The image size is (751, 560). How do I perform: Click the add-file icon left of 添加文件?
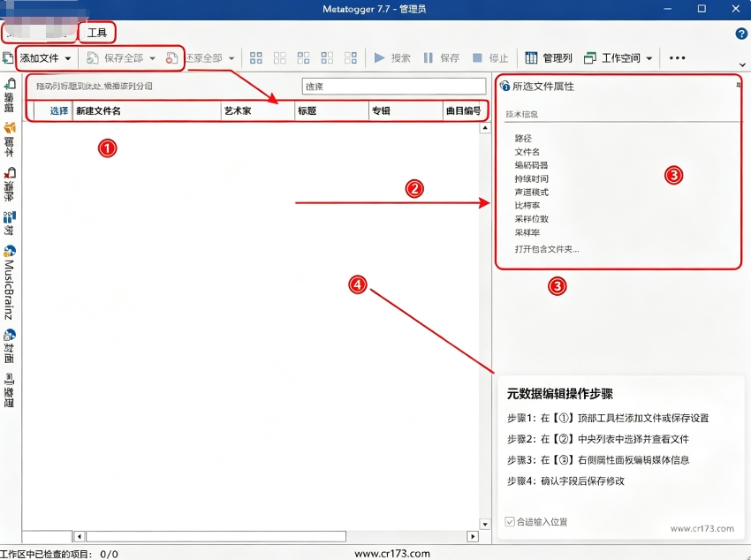(7, 58)
